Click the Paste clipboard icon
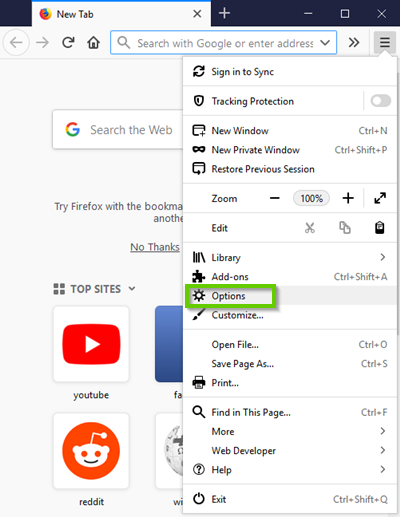 [x=380, y=228]
